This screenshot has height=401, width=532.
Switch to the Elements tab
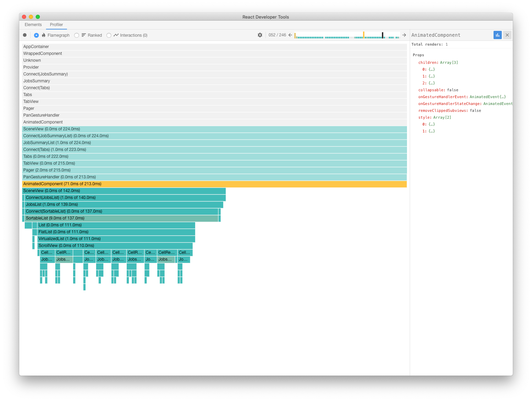click(x=33, y=24)
